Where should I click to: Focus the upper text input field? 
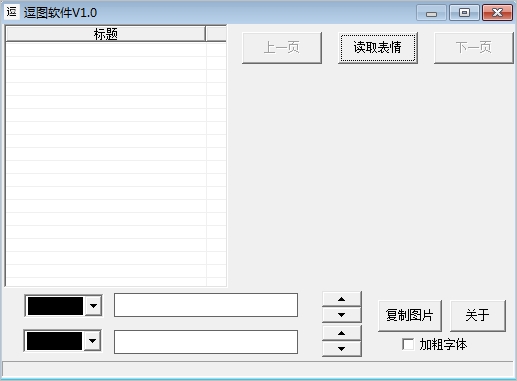tap(206, 305)
